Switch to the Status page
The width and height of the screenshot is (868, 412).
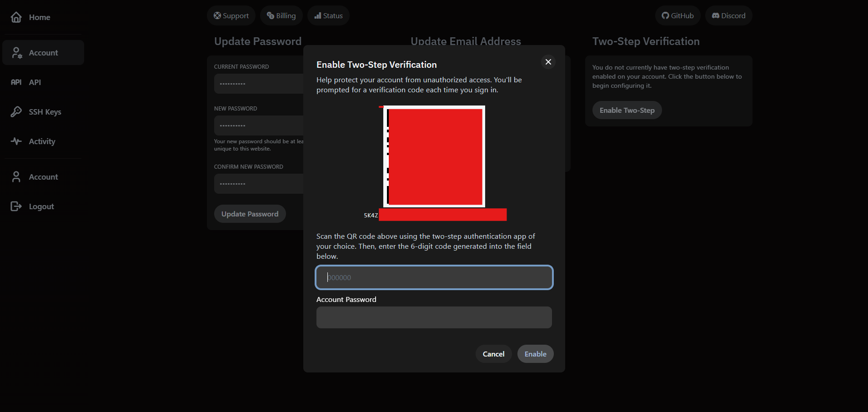328,15
